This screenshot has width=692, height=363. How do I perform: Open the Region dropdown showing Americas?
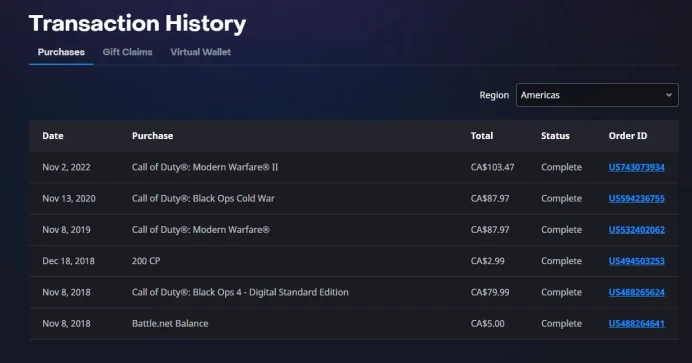pyautogui.click(x=597, y=95)
